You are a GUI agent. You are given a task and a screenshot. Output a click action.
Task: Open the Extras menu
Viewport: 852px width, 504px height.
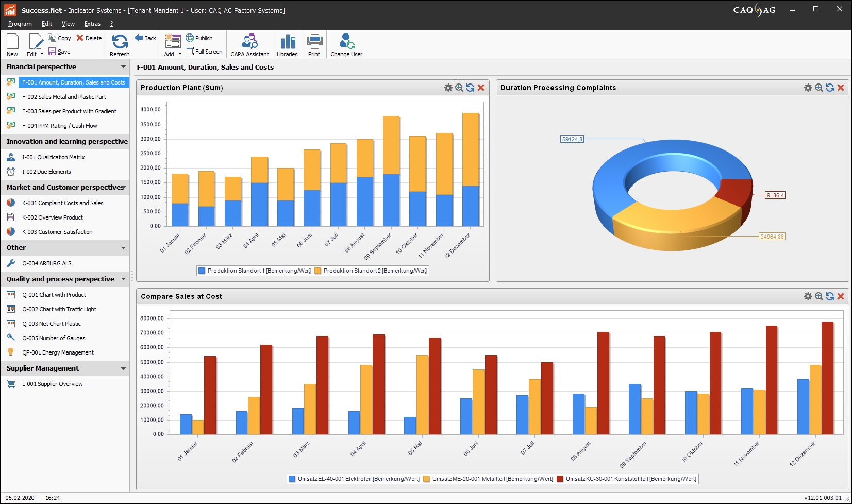tap(93, 24)
